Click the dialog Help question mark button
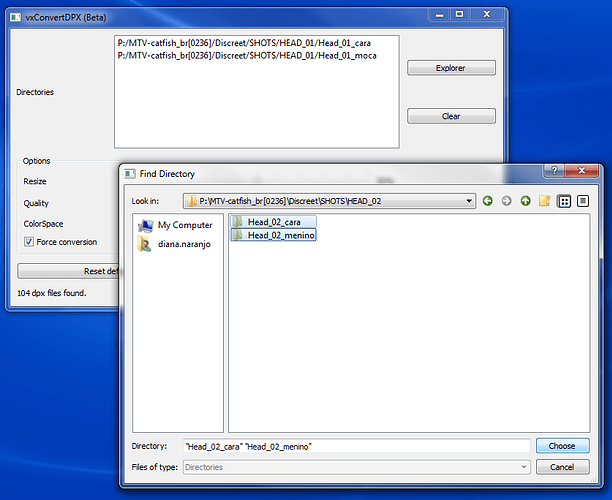The width and height of the screenshot is (612, 500). (556, 173)
